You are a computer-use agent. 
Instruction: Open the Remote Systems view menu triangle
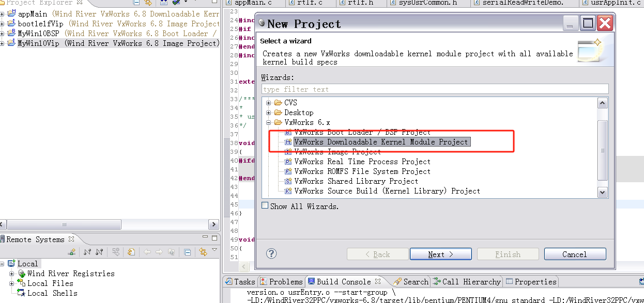point(214,250)
